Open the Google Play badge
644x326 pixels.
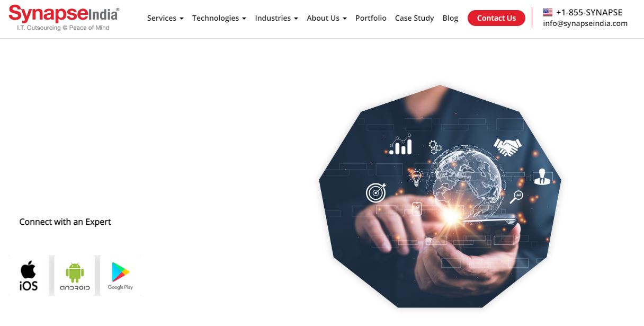[121, 276]
